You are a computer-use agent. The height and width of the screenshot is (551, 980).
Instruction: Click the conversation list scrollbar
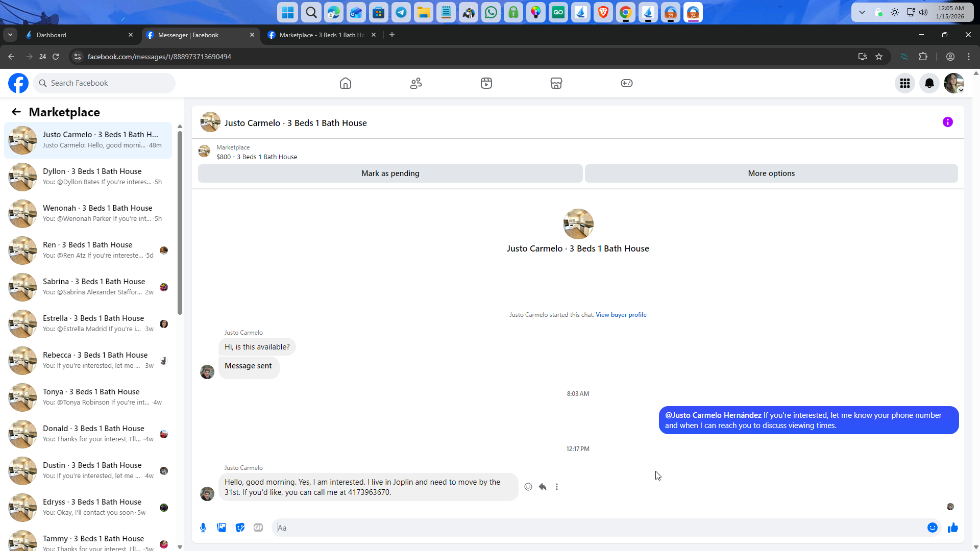coord(180,223)
